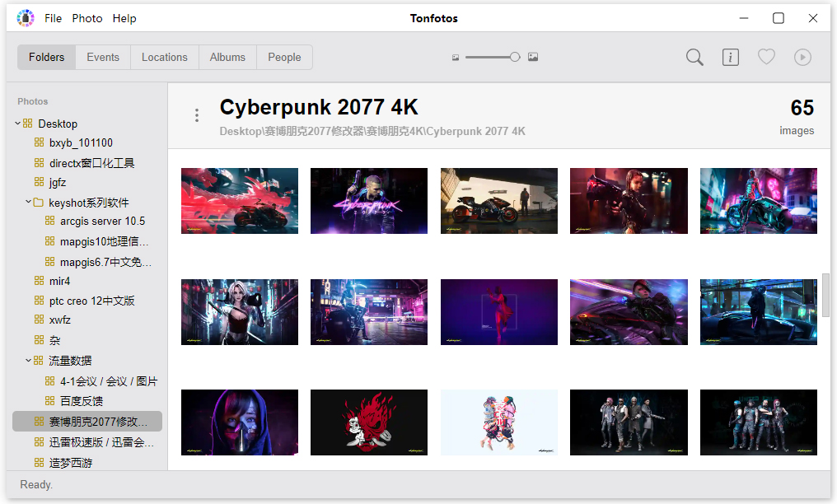Viewport: 837px width, 504px height.
Task: Open the blue gang group thumbnail
Action: pyautogui.click(x=759, y=422)
